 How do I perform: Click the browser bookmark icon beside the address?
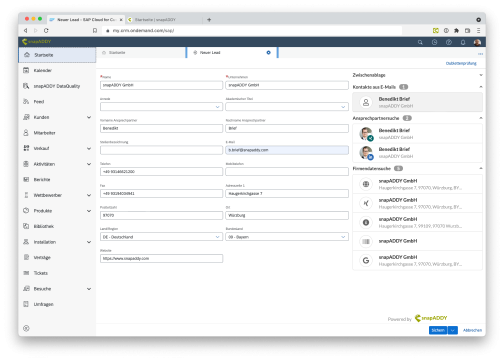pos(95,30)
